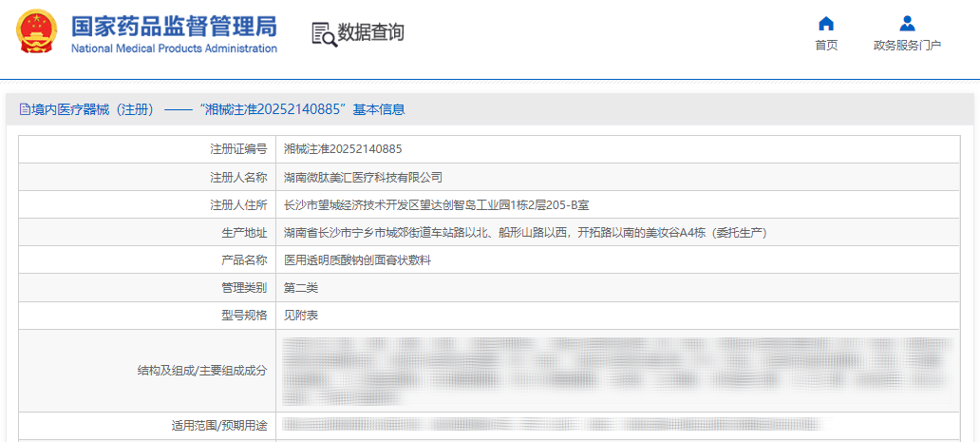Select the 管理类别 label cell
This screenshot has height=442, width=980.
click(x=147, y=288)
